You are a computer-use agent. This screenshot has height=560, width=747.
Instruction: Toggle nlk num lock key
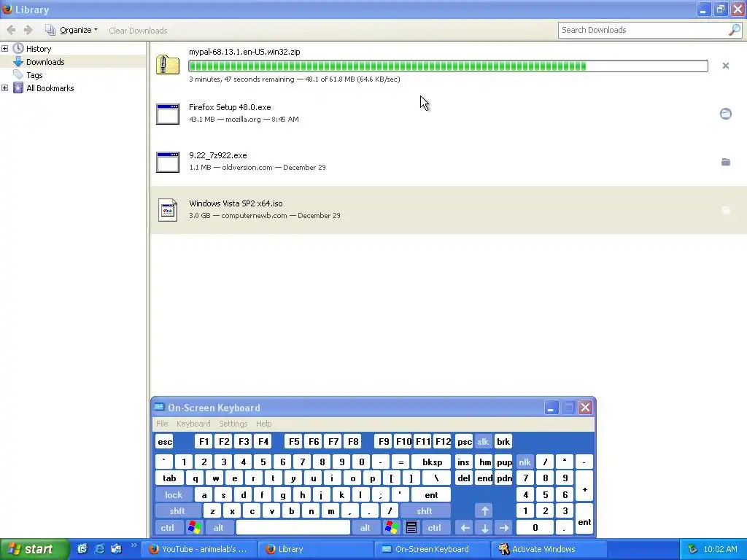tap(525, 462)
